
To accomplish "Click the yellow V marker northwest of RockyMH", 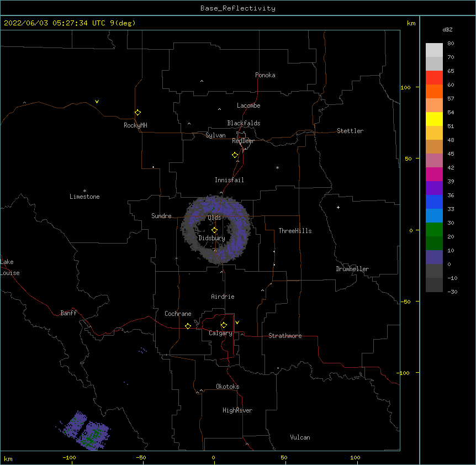I will coord(97,102).
